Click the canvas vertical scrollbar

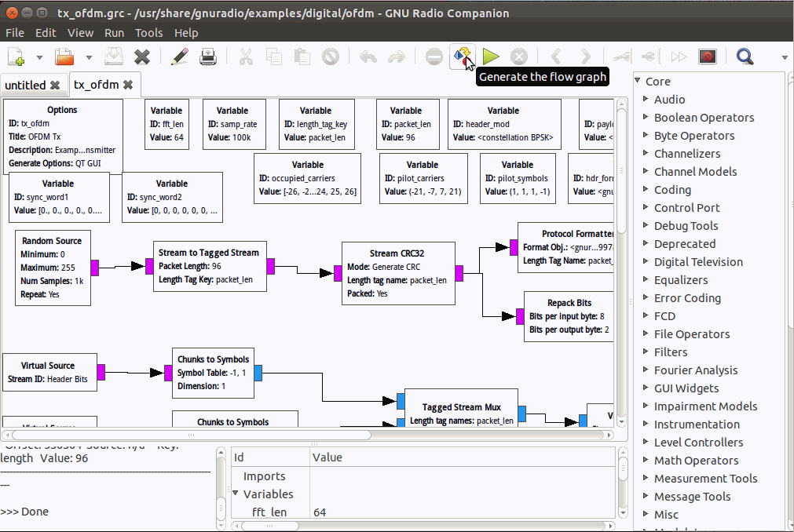(x=622, y=170)
